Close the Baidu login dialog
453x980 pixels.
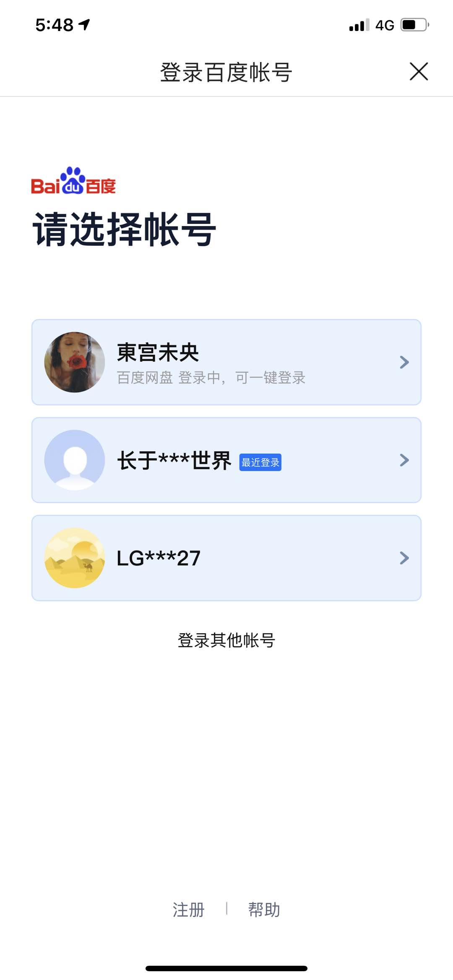[x=419, y=71]
